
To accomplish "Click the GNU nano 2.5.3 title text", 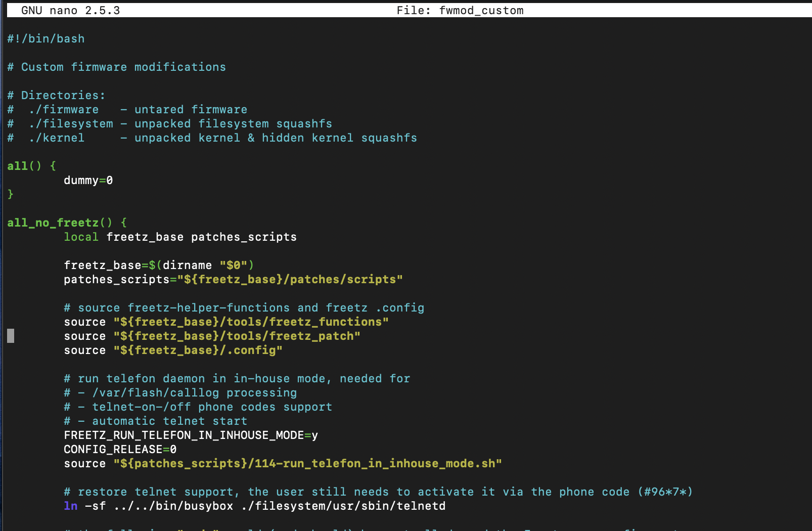I will pyautogui.click(x=71, y=11).
